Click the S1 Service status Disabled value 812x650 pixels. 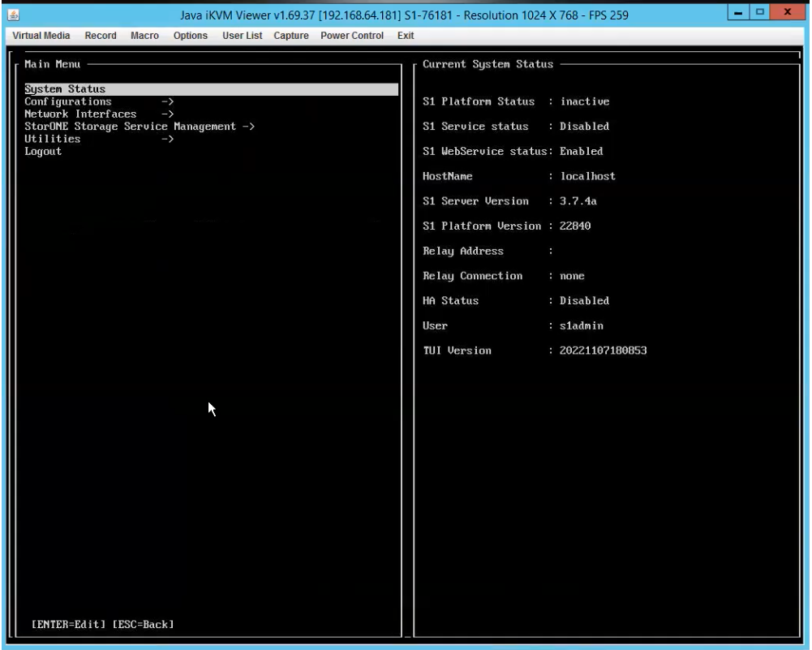point(583,127)
